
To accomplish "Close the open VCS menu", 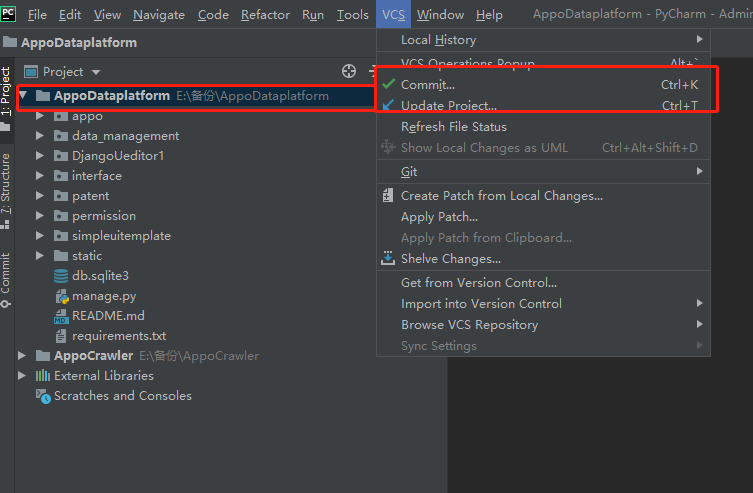I will click(x=393, y=15).
